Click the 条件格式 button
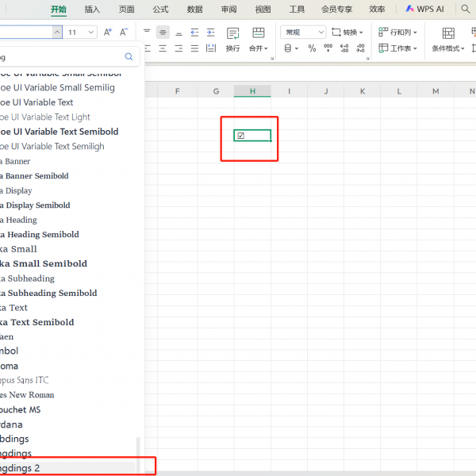The width and height of the screenshot is (476, 476). (x=448, y=48)
